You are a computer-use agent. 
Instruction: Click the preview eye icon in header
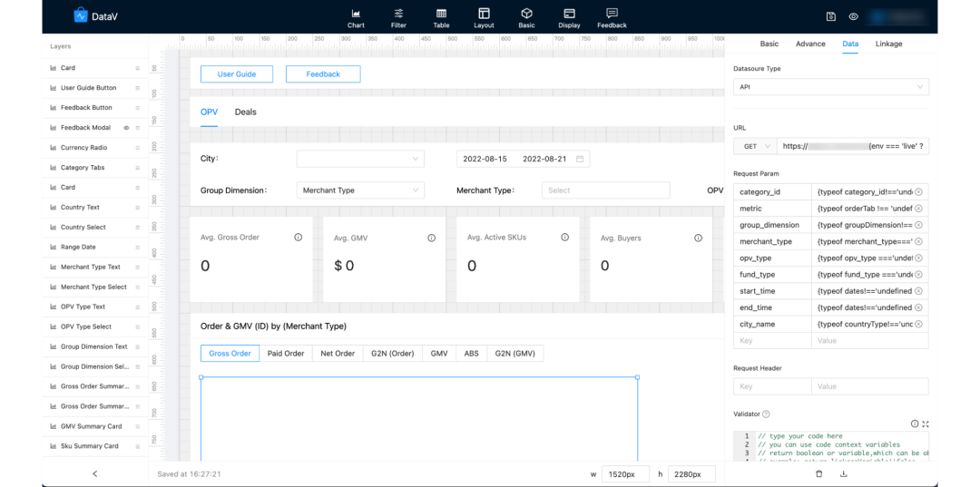click(853, 17)
